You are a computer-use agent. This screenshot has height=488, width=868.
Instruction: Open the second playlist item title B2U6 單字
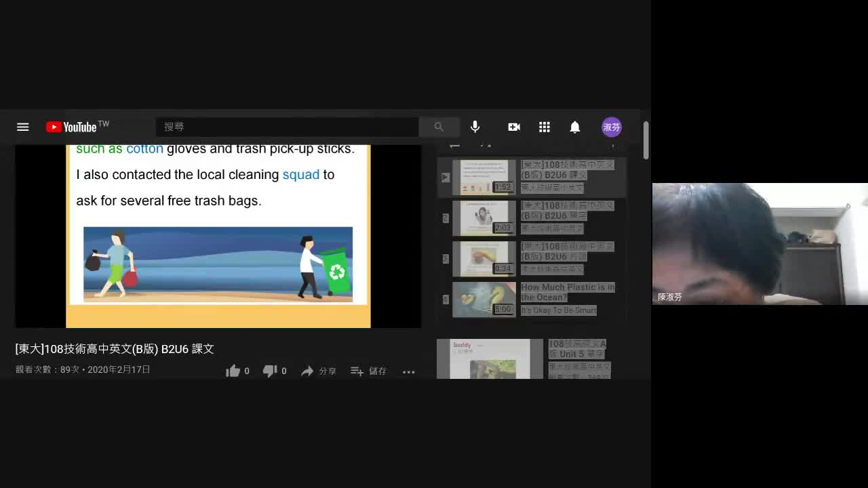point(568,211)
